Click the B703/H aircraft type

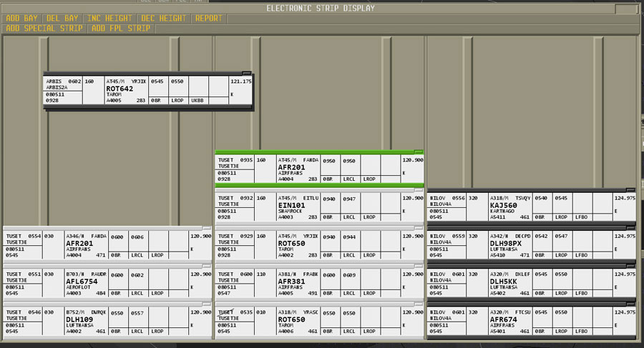click(75, 274)
